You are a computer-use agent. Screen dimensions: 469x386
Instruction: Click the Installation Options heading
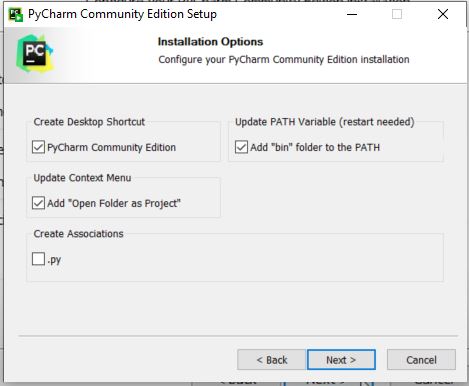(x=210, y=42)
